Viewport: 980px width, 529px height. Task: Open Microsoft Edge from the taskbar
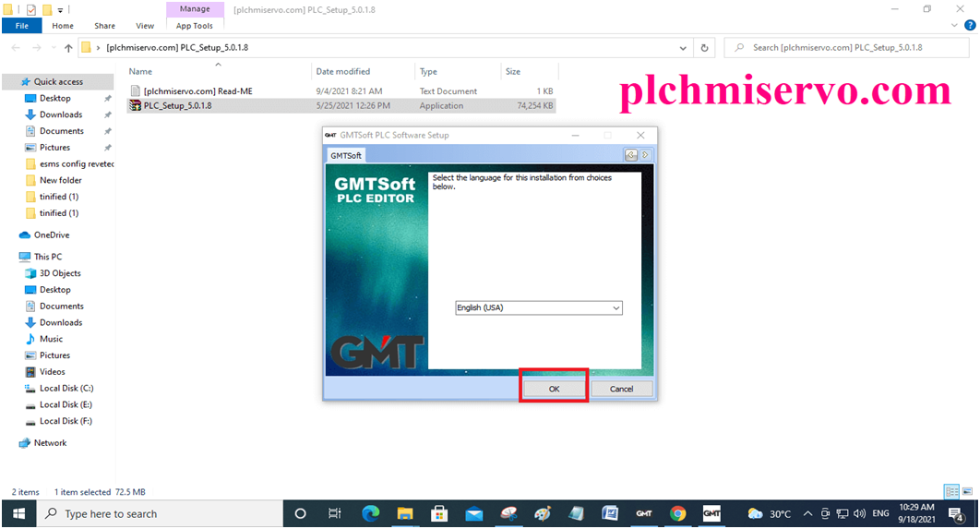pos(370,513)
